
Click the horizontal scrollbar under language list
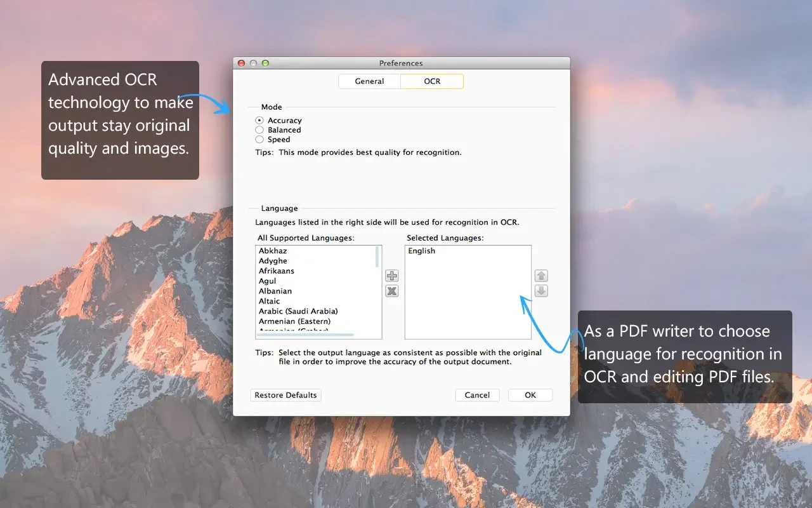point(305,335)
